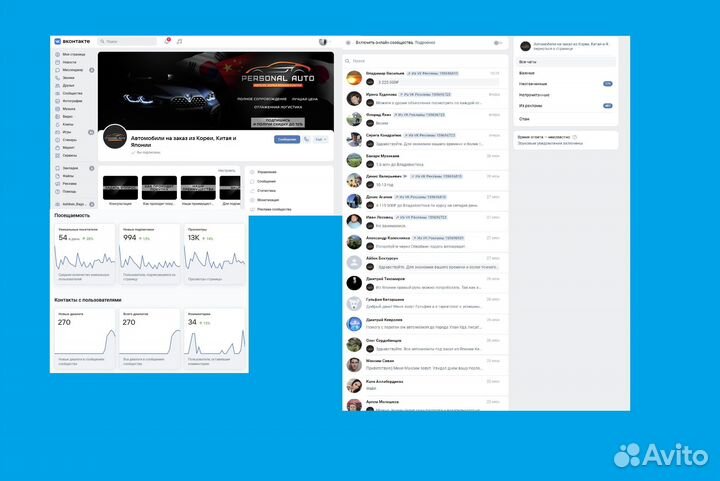720x481 pixels.
Task: Open the Ещё dropdown on community page
Action: pyautogui.click(x=320, y=140)
